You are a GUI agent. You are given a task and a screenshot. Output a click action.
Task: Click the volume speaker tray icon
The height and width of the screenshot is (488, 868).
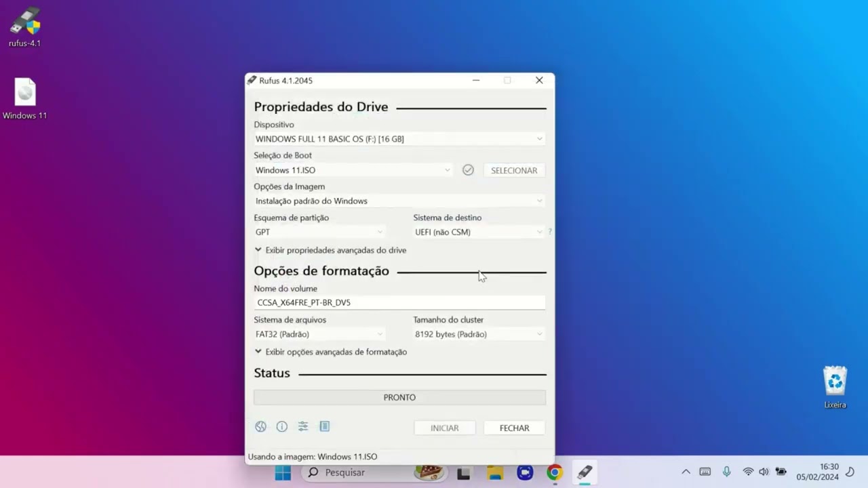(764, 472)
